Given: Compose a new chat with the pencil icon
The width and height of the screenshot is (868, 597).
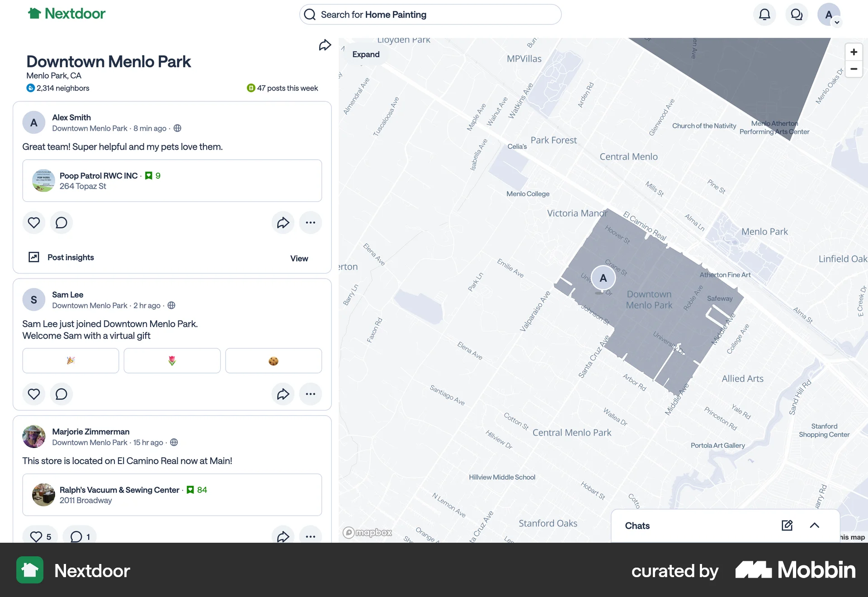Looking at the screenshot, I should pyautogui.click(x=787, y=526).
